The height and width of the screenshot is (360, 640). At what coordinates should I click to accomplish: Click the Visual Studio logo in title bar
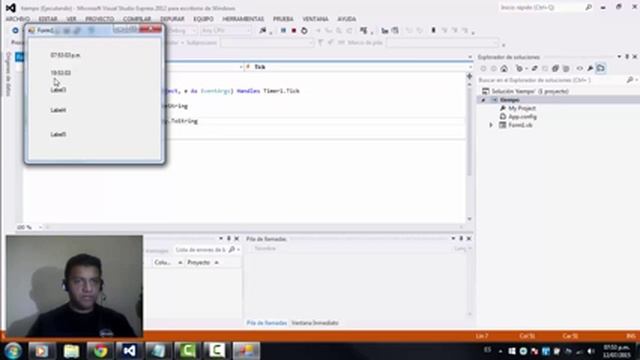click(x=11, y=8)
